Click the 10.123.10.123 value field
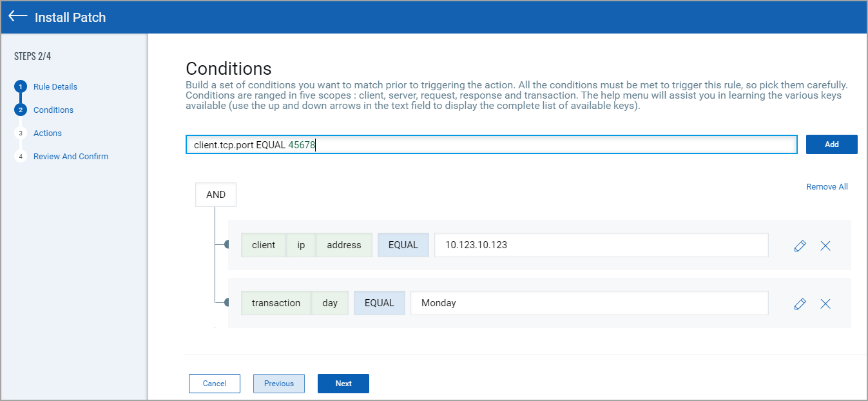 click(601, 245)
